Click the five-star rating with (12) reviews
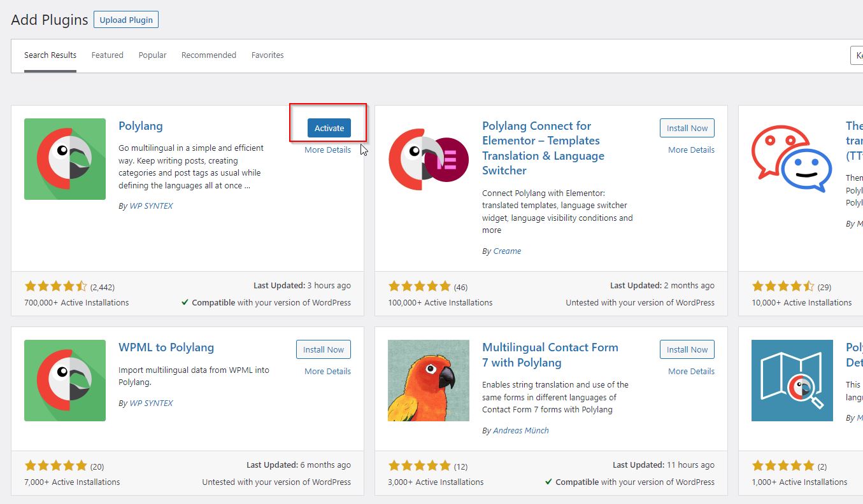The width and height of the screenshot is (863, 504). click(419, 466)
